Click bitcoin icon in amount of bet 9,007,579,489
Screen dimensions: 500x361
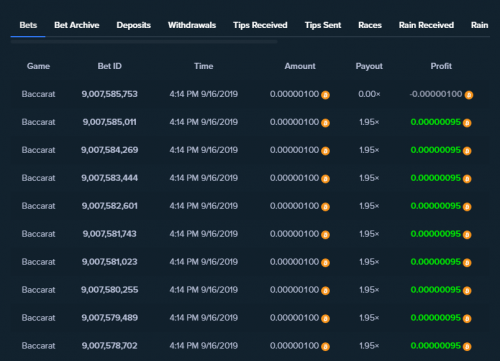325,319
